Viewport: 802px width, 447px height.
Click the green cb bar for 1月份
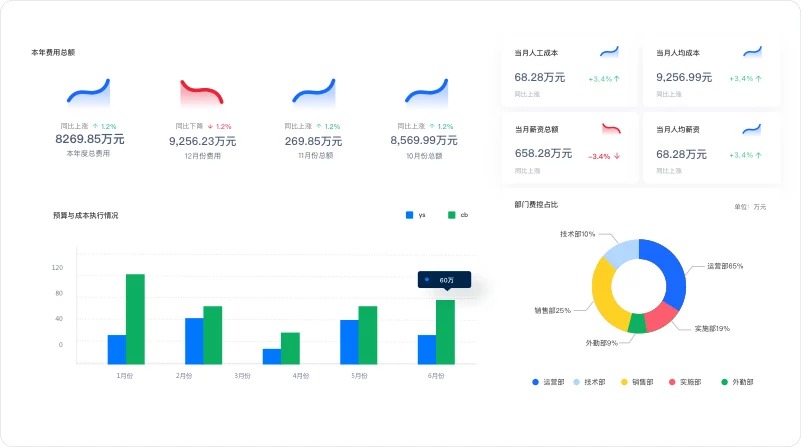[136, 319]
